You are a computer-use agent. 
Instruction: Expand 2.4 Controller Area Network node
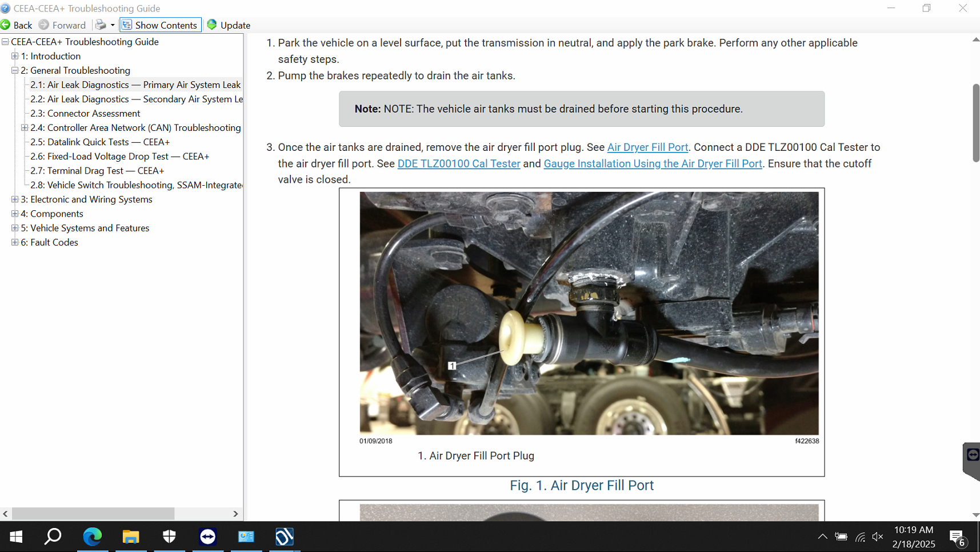tap(25, 127)
